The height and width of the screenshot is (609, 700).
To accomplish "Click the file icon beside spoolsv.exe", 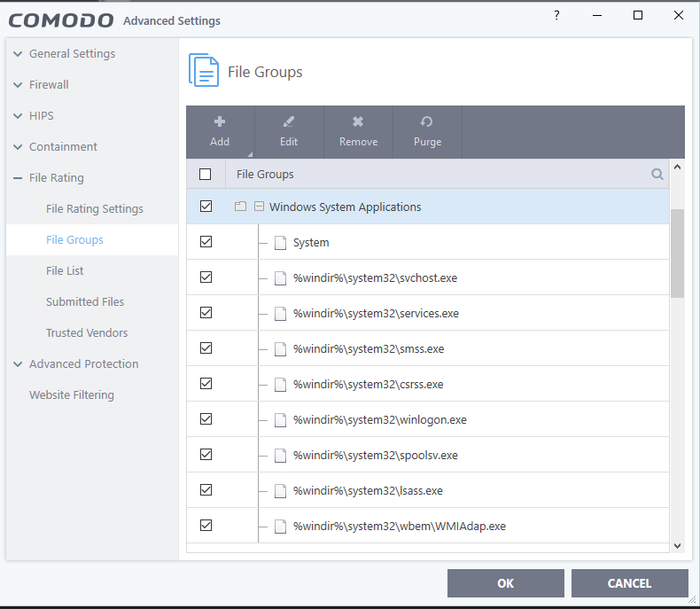I will (280, 456).
